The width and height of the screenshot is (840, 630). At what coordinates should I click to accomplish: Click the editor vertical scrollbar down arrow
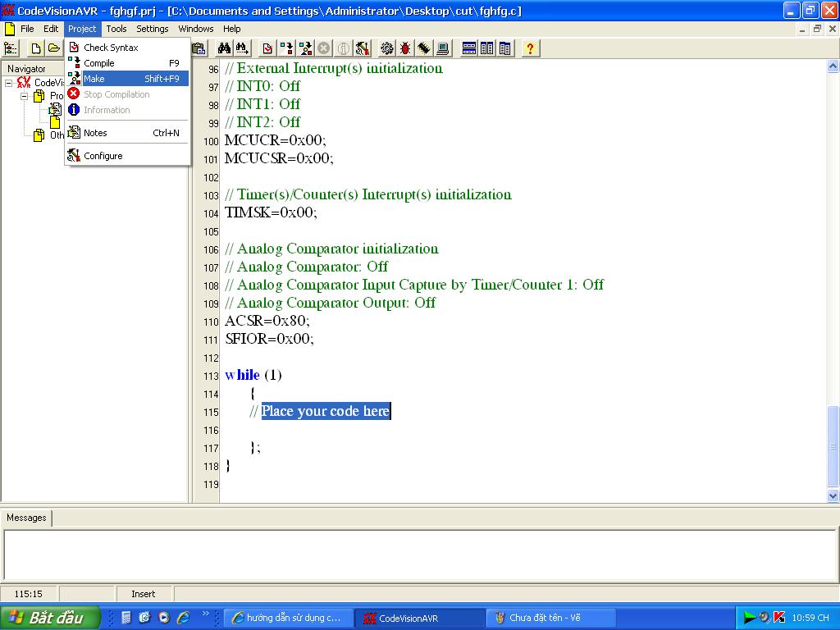tap(833, 495)
